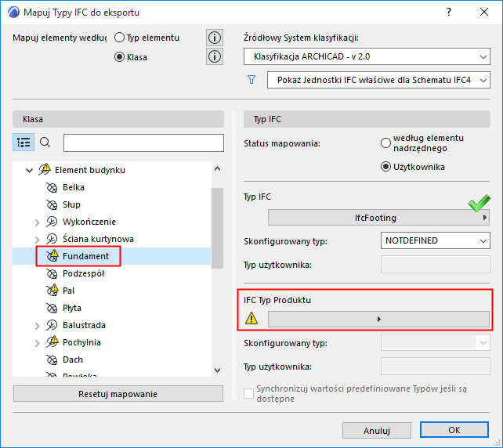Select Dach in the class tree

73,359
